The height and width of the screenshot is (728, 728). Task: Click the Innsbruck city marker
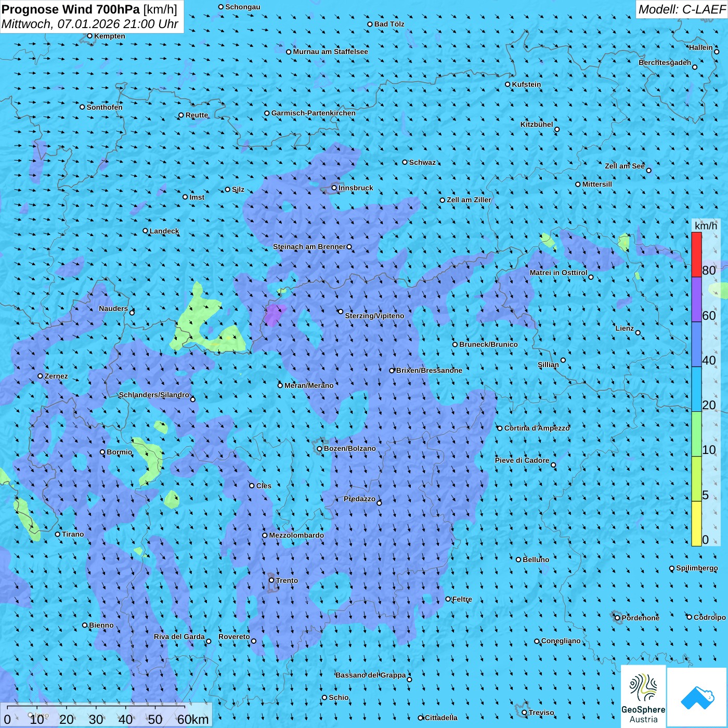coord(334,188)
